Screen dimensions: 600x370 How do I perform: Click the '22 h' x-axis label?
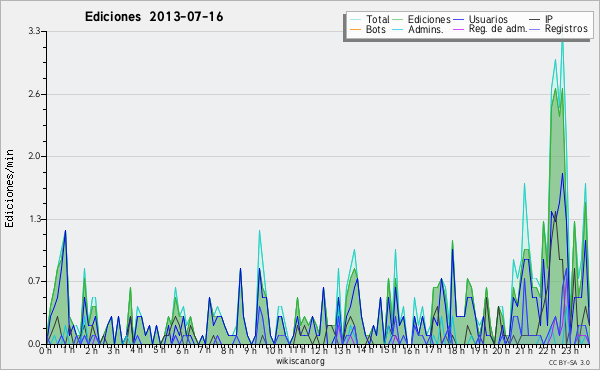pyautogui.click(x=546, y=350)
